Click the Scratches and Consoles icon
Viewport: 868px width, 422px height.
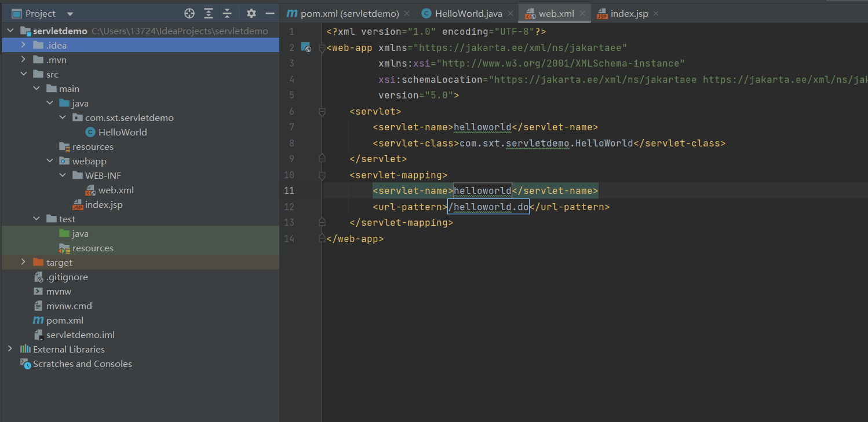25,364
